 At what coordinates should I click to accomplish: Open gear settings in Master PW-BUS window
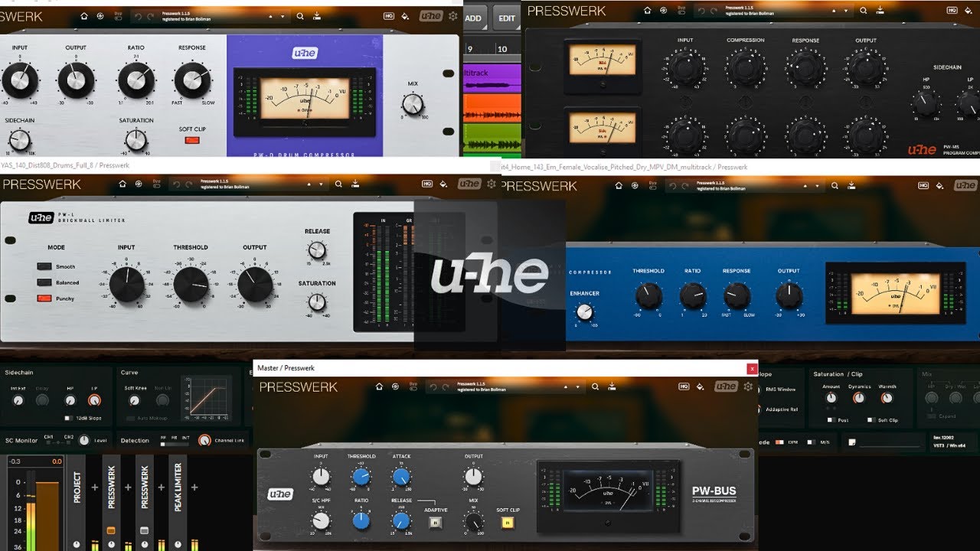(x=748, y=386)
